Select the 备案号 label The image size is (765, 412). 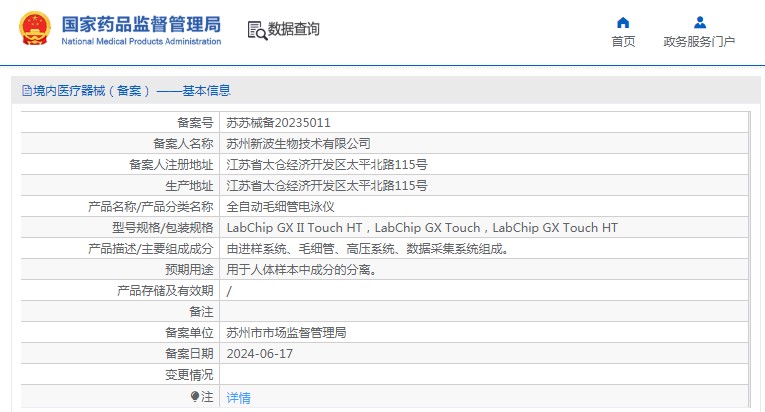point(195,123)
